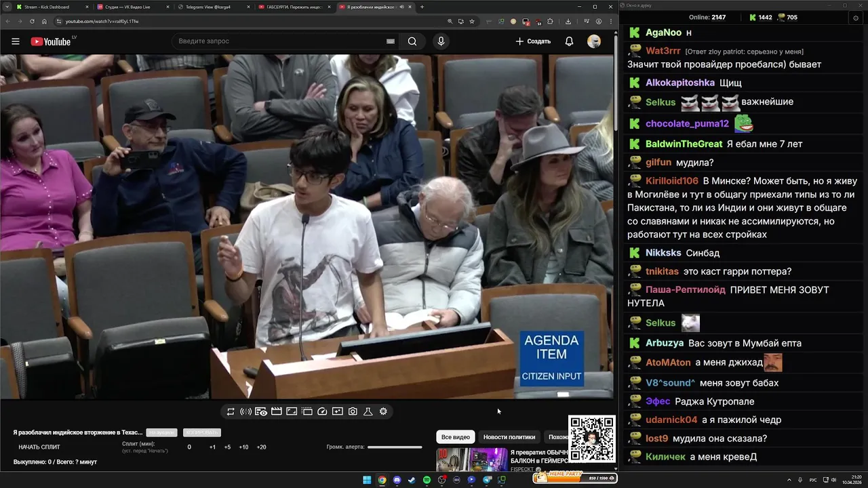This screenshot has height=488, width=868.
Task: Click НАЧАТЬ СПЛИТ
Action: [39, 447]
